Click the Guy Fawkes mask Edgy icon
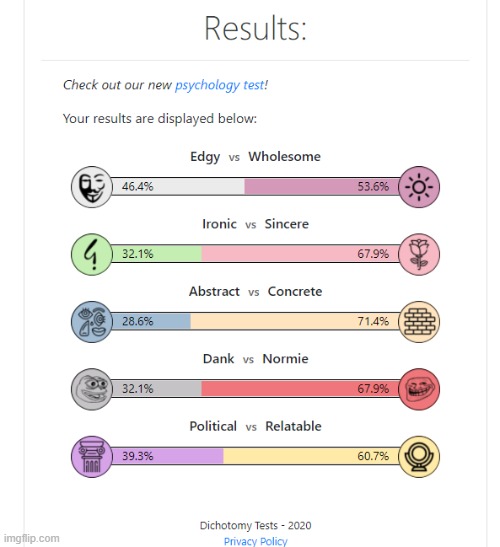This screenshot has height=547, width=500. click(92, 187)
